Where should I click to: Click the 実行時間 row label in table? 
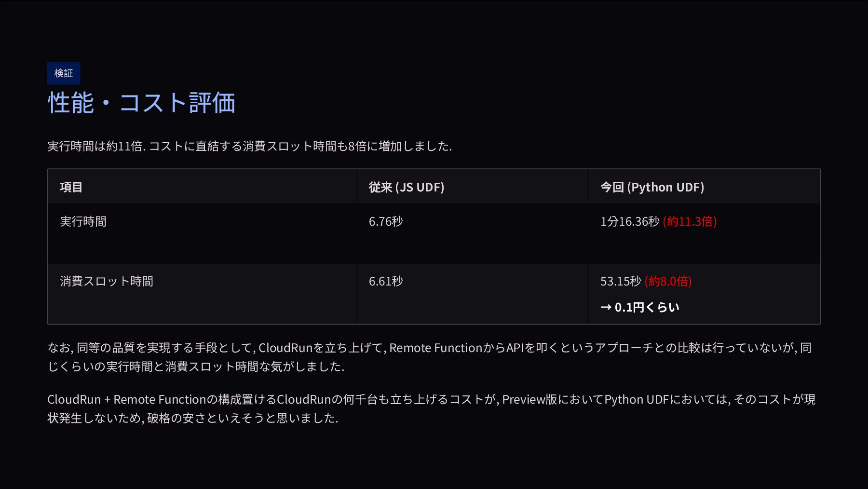pyautogui.click(x=83, y=221)
